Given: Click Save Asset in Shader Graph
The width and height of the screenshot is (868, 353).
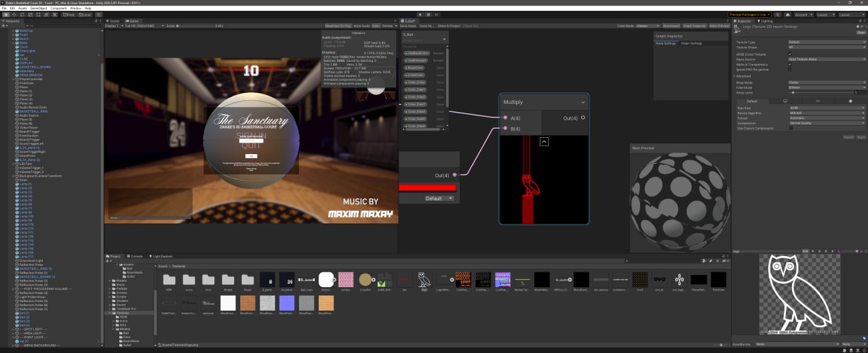Looking at the screenshot, I should (408, 25).
